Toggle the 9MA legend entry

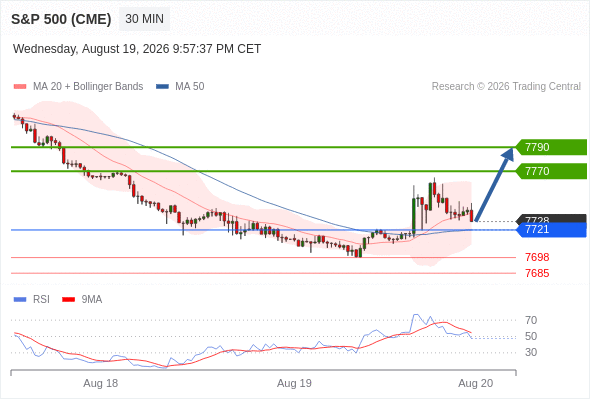tap(82, 300)
